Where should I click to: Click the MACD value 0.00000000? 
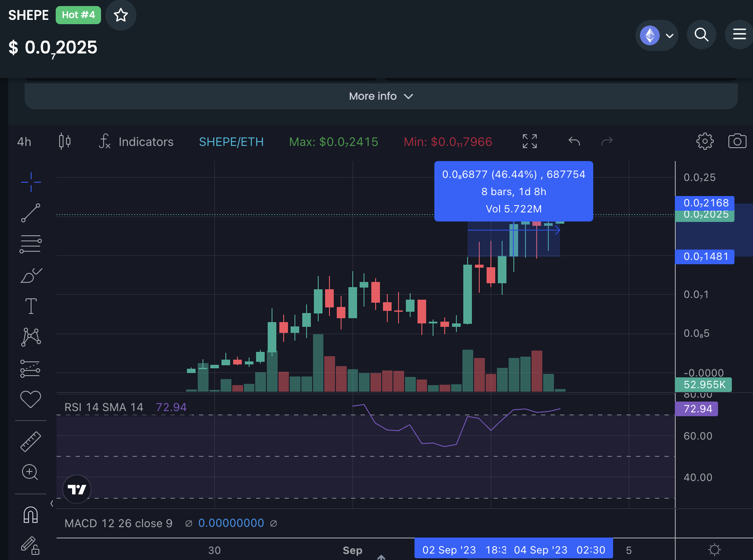(231, 523)
